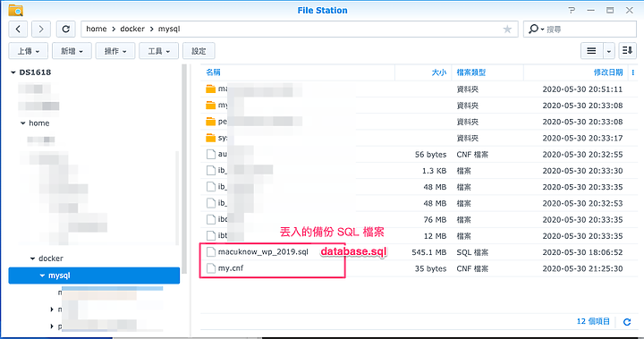Open column options menu beside 修改日期

pos(633,72)
